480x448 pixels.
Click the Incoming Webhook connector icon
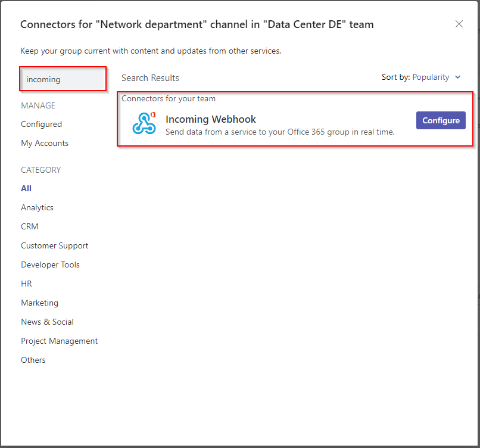coord(144,123)
